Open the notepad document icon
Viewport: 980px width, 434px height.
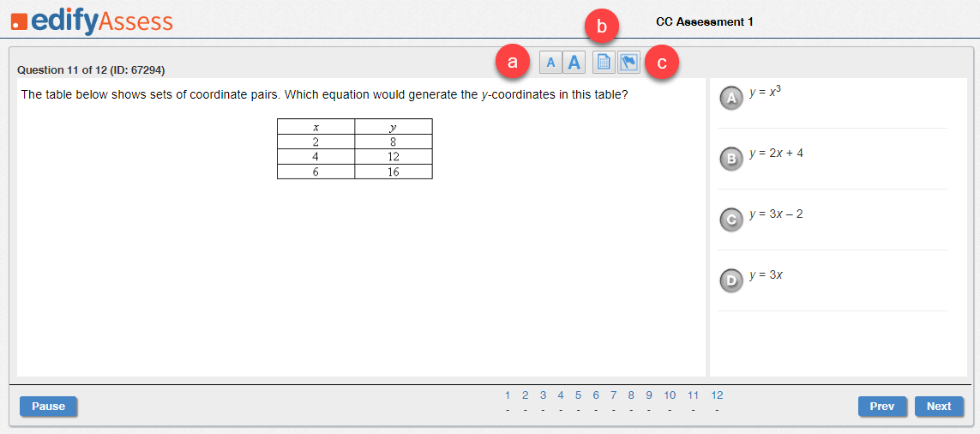tap(604, 63)
